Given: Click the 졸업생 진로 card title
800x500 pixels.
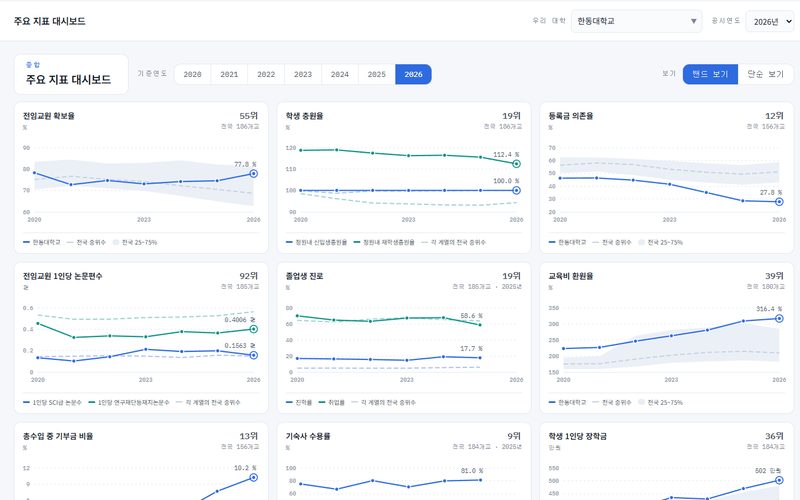Looking at the screenshot, I should pyautogui.click(x=305, y=276).
